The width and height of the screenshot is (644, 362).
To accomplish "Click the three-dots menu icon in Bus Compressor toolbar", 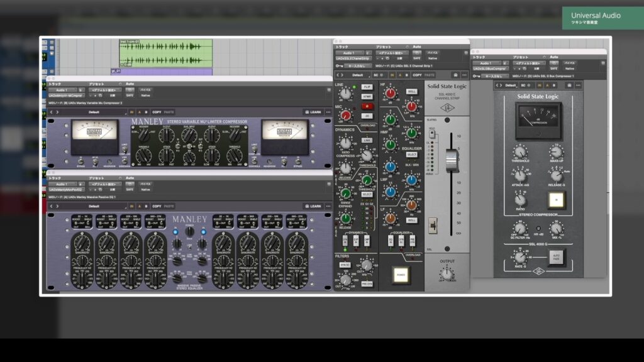I will tap(578, 85).
